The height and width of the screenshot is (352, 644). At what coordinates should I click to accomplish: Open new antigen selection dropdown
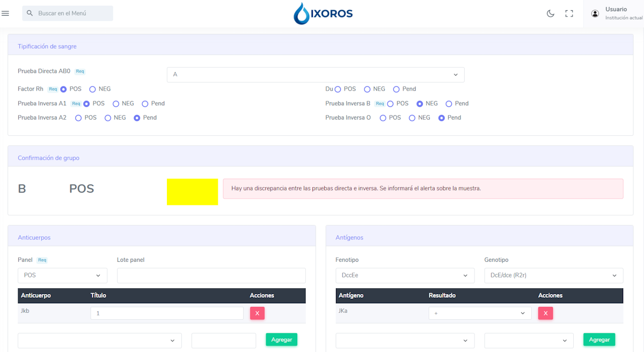(405, 341)
